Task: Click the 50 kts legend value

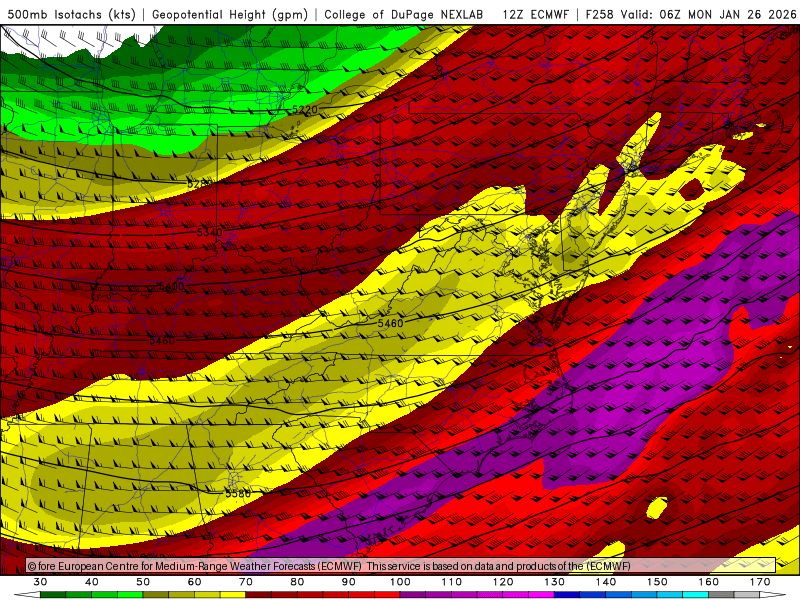Action: [143, 582]
